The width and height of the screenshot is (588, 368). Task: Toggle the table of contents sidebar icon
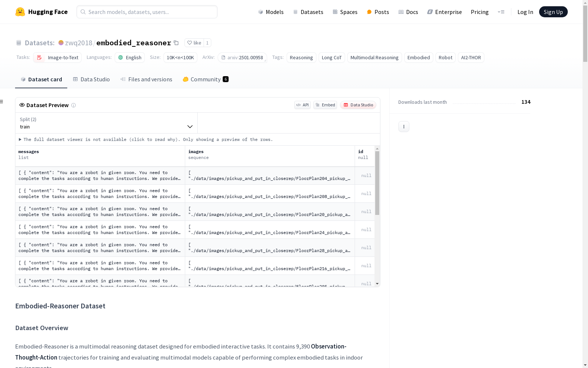(2, 102)
